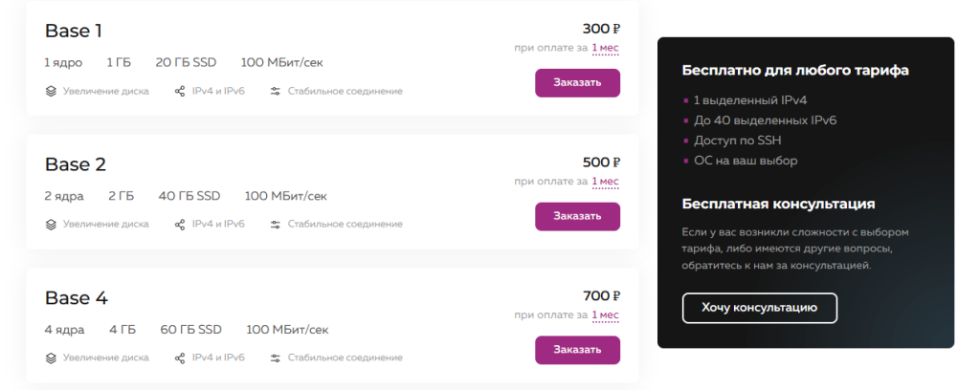Click IPv4 and IPv6 icon in Base 4
980x390 pixels.
coord(180,358)
